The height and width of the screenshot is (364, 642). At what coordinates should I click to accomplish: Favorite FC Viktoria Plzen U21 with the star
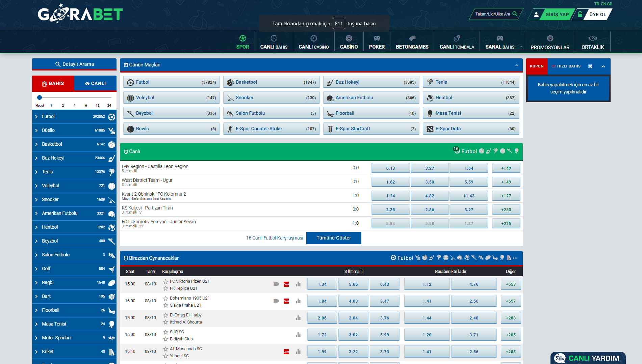coord(165,281)
